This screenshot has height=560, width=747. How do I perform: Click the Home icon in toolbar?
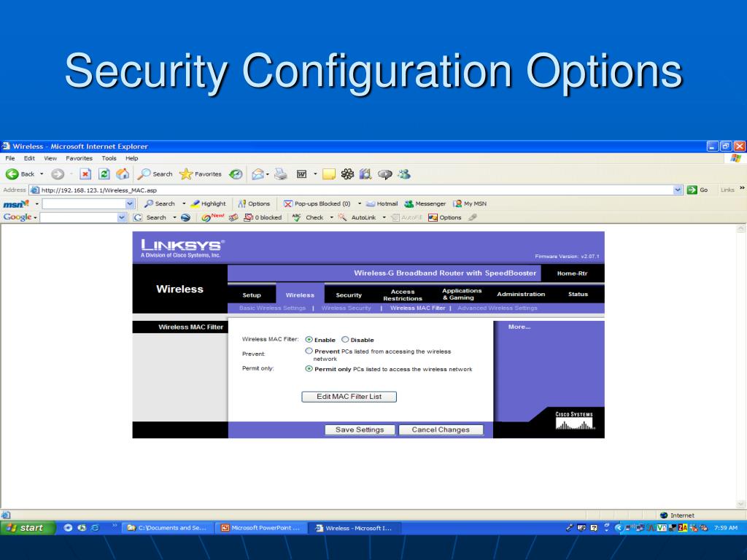click(123, 174)
